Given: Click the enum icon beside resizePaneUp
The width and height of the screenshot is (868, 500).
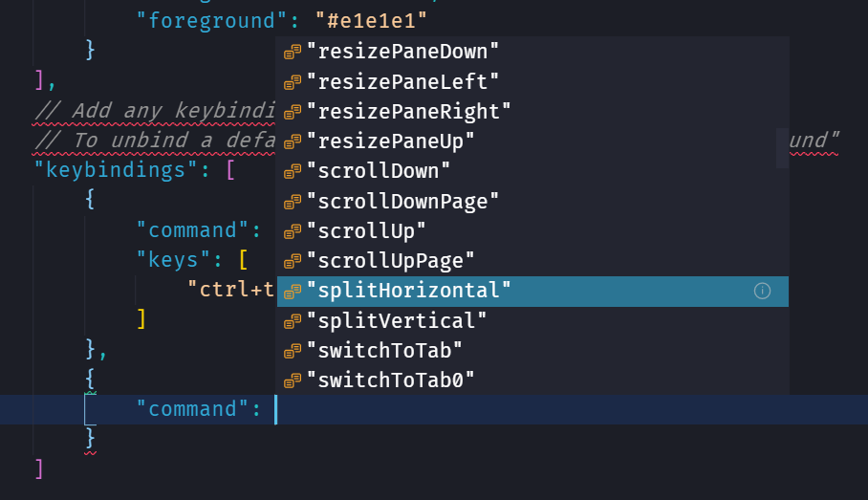Looking at the screenshot, I should 293,141.
